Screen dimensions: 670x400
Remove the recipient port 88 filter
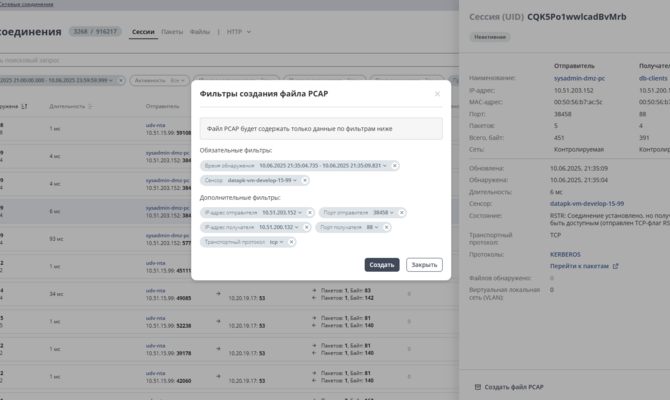[386, 227]
